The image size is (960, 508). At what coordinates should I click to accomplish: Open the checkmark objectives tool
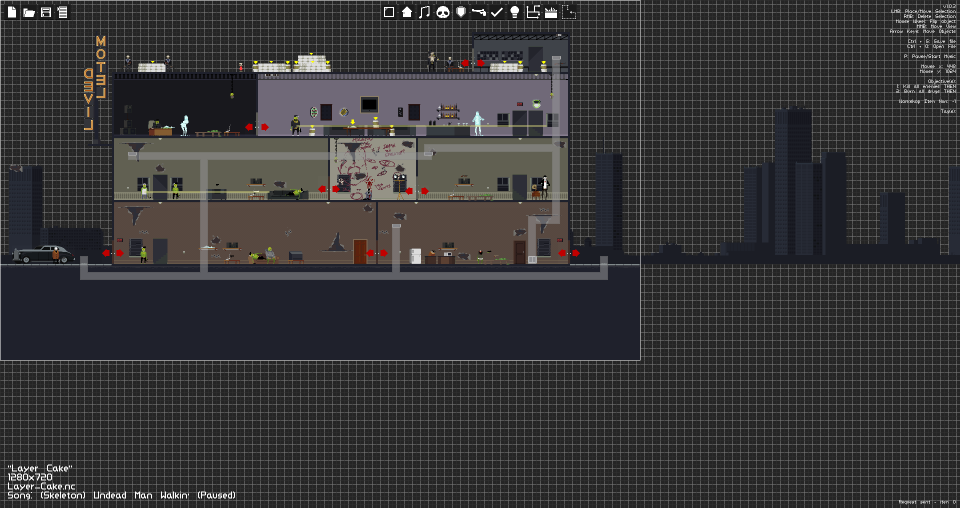pyautogui.click(x=497, y=12)
